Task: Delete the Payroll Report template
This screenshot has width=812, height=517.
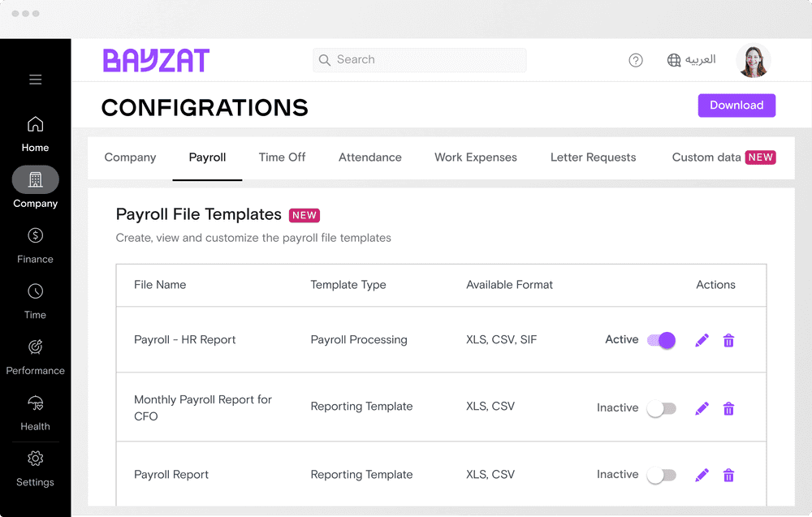Action: pyautogui.click(x=728, y=475)
